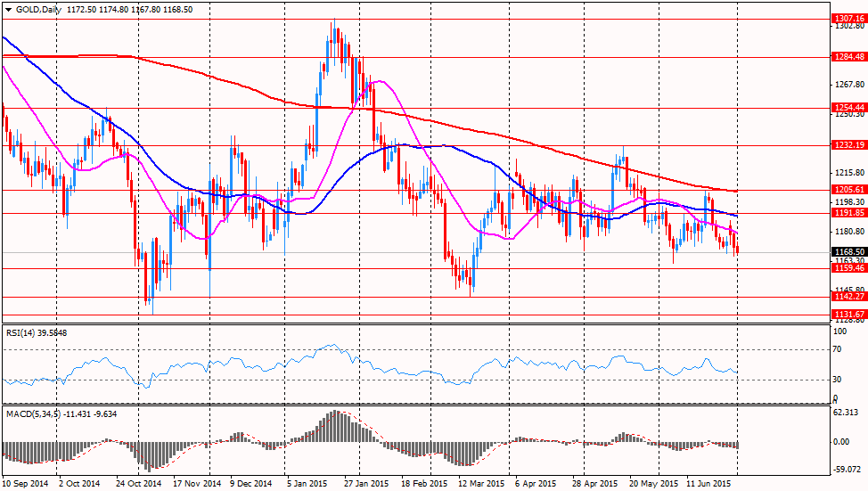
Task: Select the 1131.67 lowest level label
Action: pos(849,315)
